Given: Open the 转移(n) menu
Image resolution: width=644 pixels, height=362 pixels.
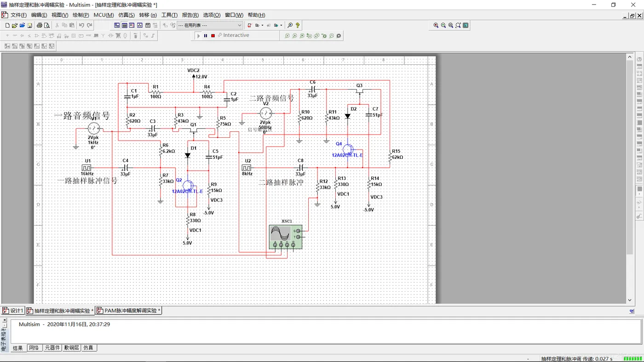Looking at the screenshot, I should click(148, 15).
